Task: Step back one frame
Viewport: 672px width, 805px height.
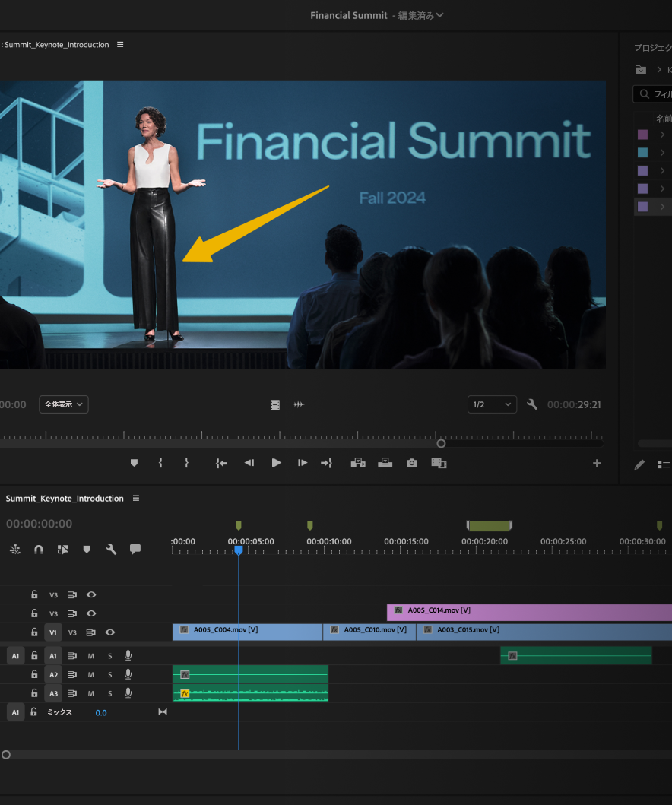Action: pos(249,463)
